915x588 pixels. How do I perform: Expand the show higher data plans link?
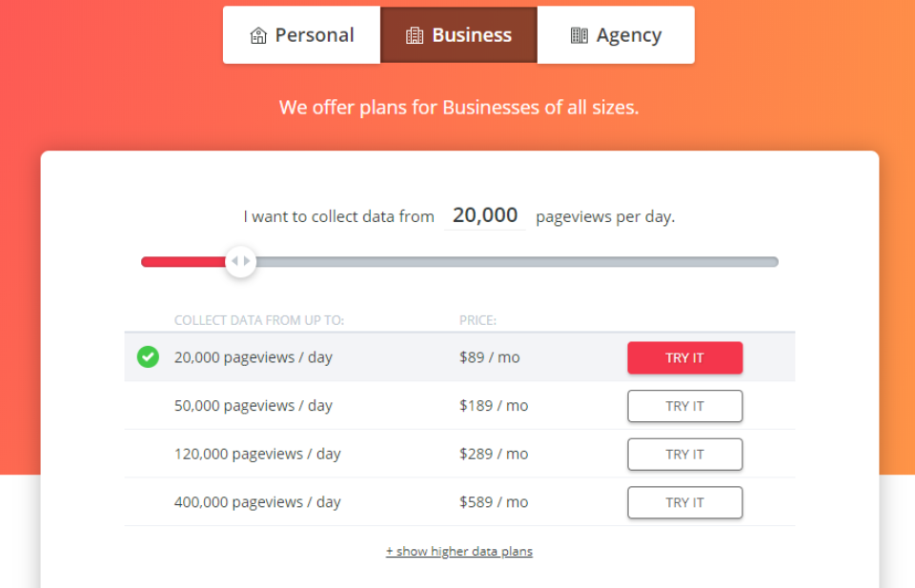tap(459, 551)
